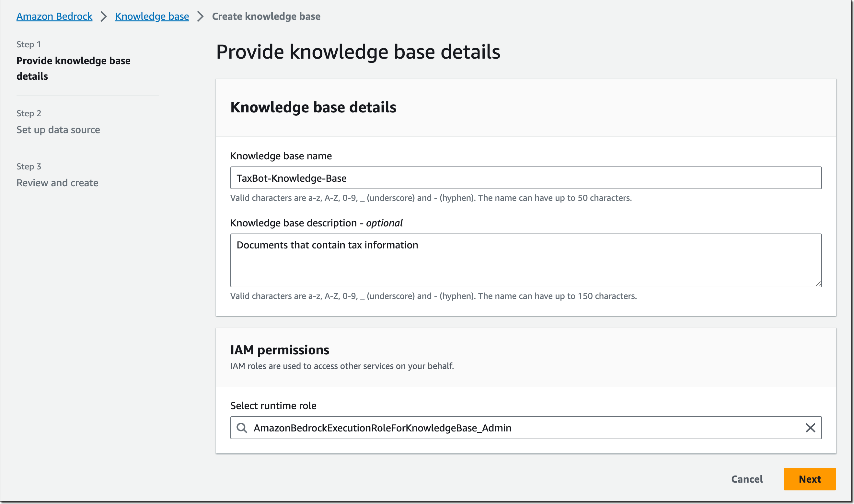Select Step 3 Review and create
Screen dimensions: 854x504
click(x=57, y=182)
